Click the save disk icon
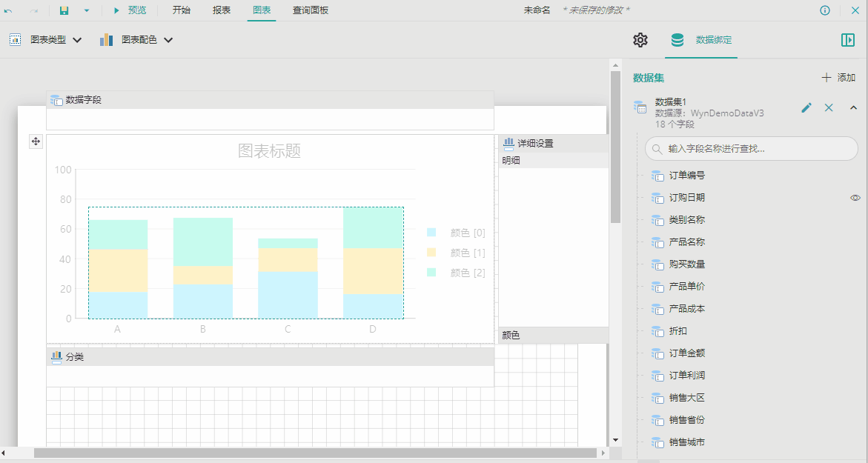Viewport: 868px width, 463px height. (x=64, y=10)
